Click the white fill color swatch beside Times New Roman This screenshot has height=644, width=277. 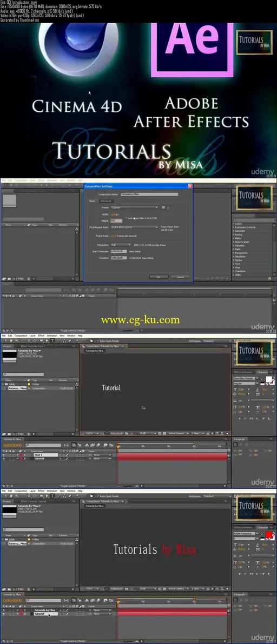269,379
